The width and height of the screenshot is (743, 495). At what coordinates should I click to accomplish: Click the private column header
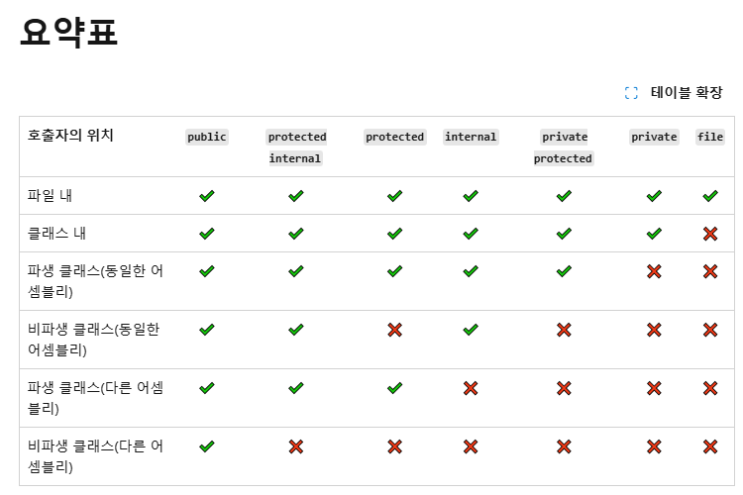click(x=654, y=137)
